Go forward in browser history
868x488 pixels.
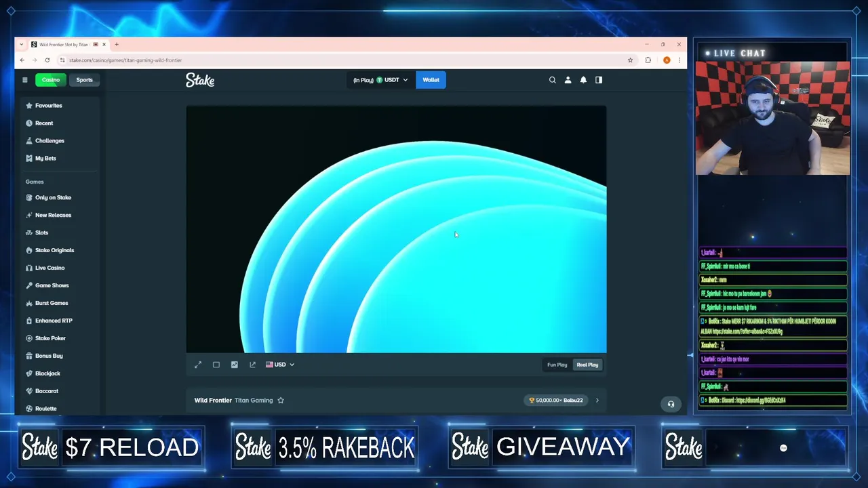(35, 60)
